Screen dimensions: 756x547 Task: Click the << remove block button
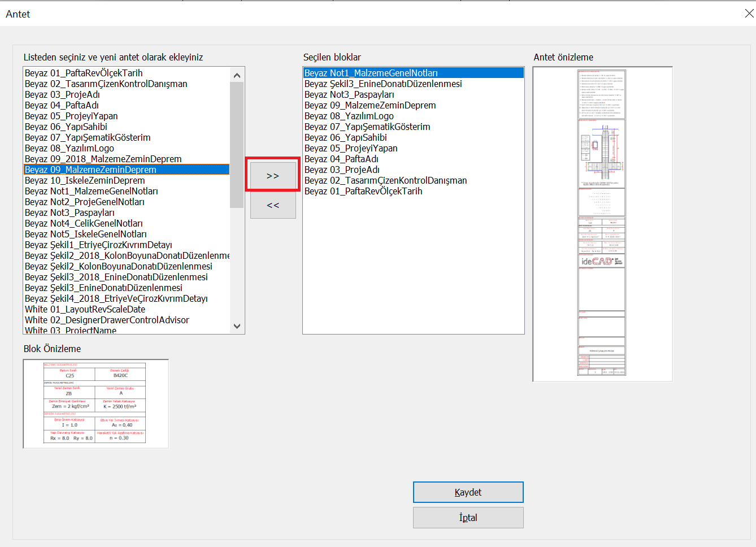[273, 205]
